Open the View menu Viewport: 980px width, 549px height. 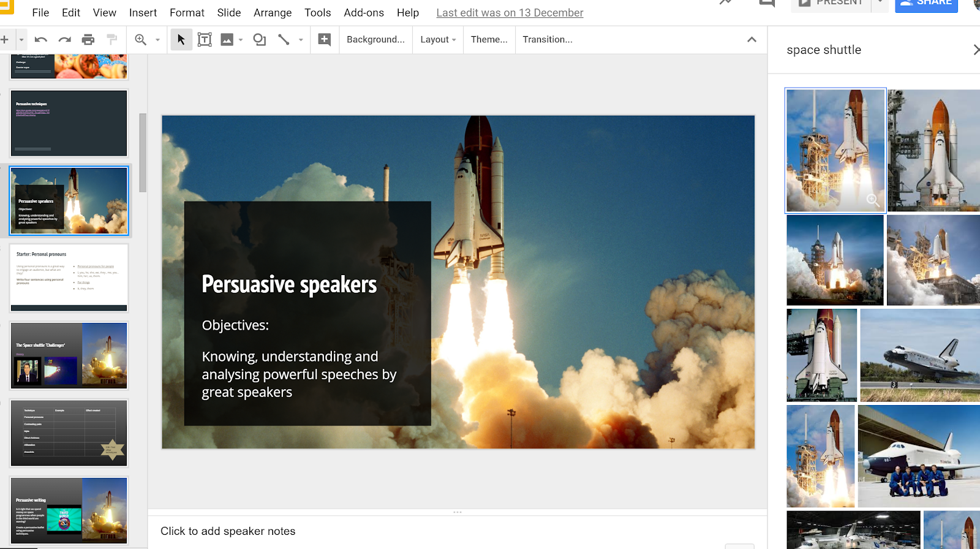pyautogui.click(x=105, y=12)
